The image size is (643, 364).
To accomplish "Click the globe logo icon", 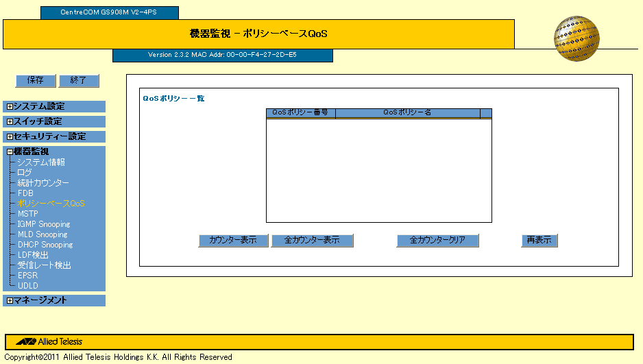I will (x=576, y=39).
